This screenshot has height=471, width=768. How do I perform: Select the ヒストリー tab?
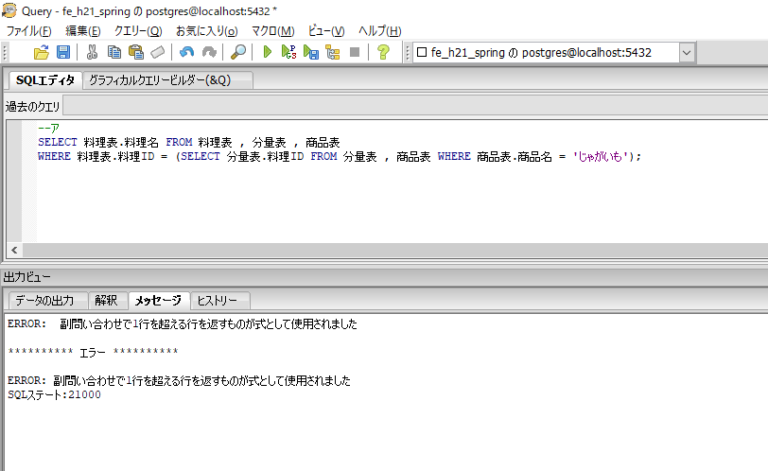[217, 300]
